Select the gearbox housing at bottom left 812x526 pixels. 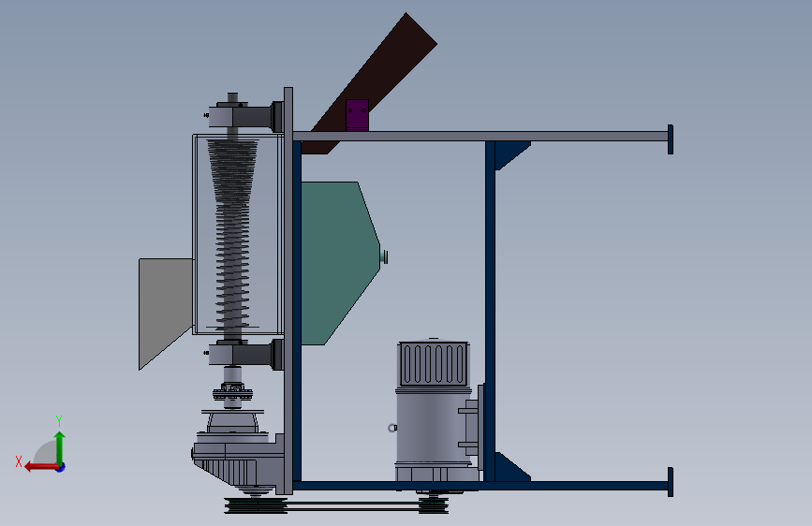click(x=236, y=460)
